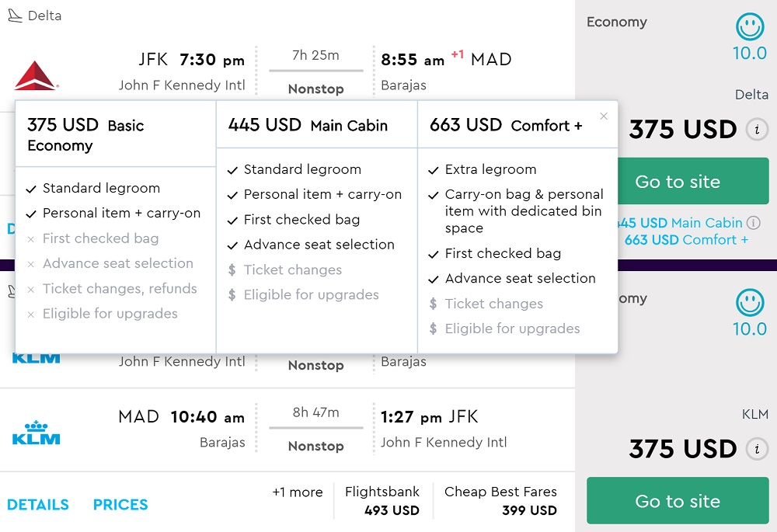The image size is (777, 532).
Task: Choose the Flightsbank 493 USD offer
Action: [x=382, y=501]
